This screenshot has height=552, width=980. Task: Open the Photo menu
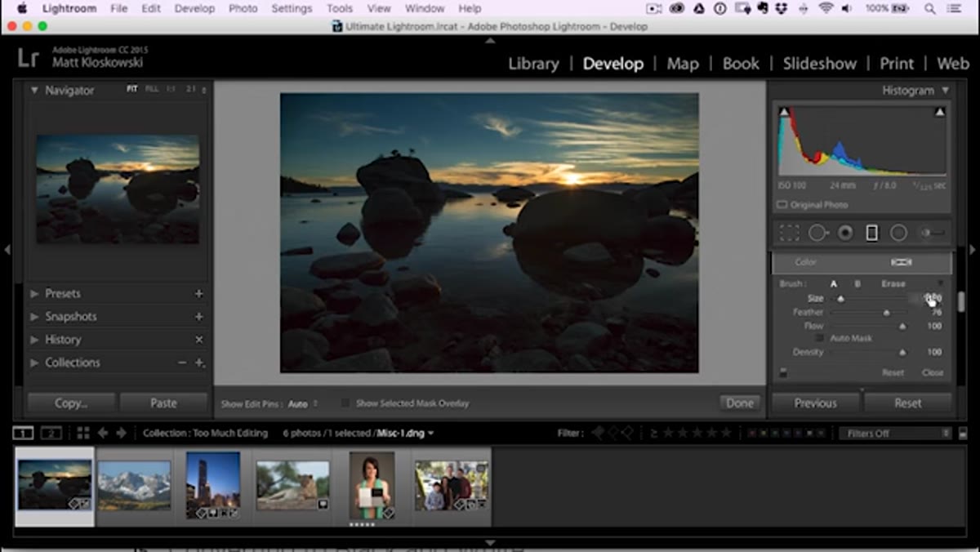point(243,8)
